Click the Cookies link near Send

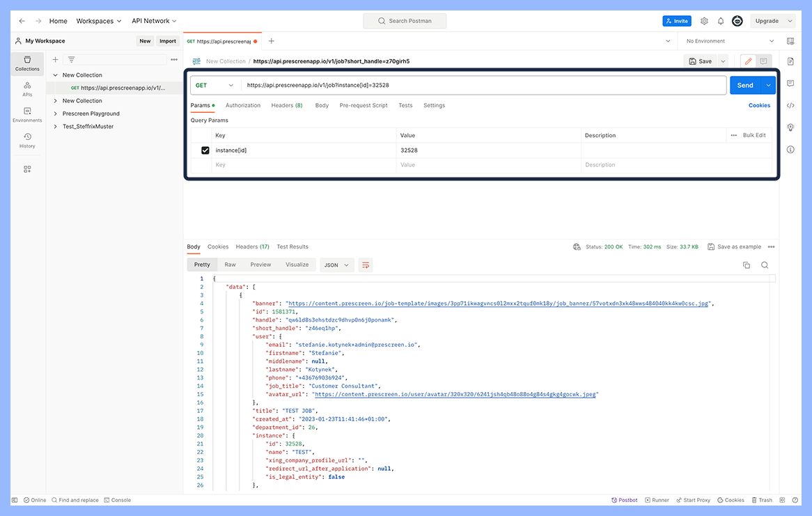[759, 106]
